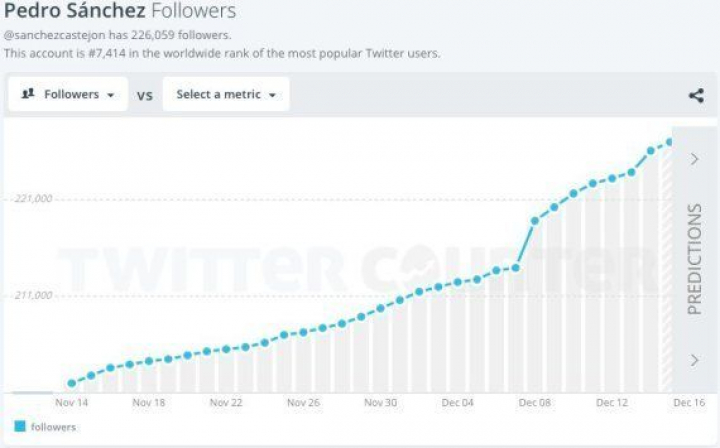720x448 pixels.
Task: Click the PREDICTIONS vertical label
Action: pos(695,260)
